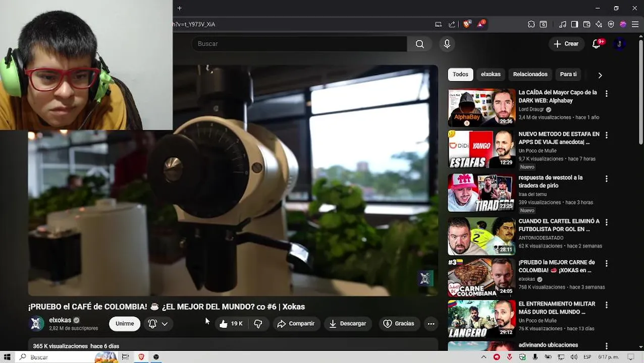Open CARNE COLOMBIANA video thumbnail
This screenshot has height=363, width=644.
[481, 277]
